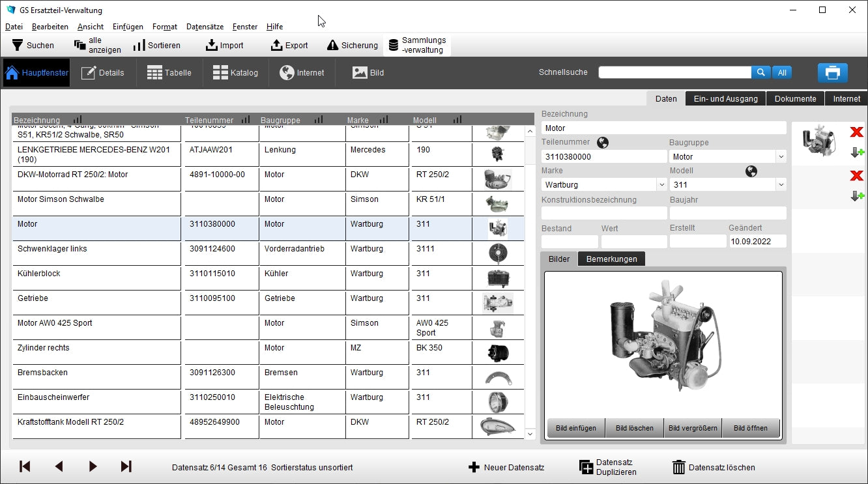Click the Bild einfügen button
This screenshot has width=868, height=484.
pos(576,428)
